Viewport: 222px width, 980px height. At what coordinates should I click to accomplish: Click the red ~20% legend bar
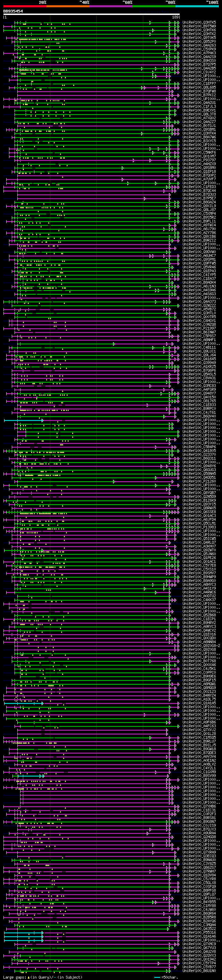(x=25, y=6)
